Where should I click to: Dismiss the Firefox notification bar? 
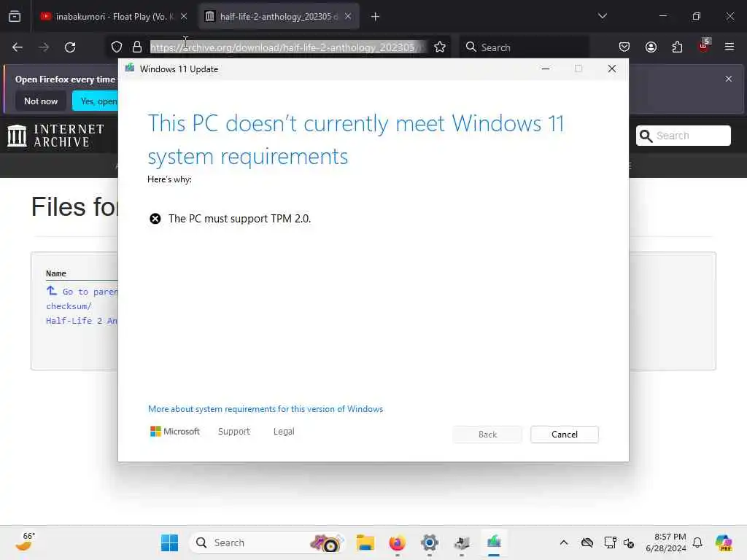729,79
